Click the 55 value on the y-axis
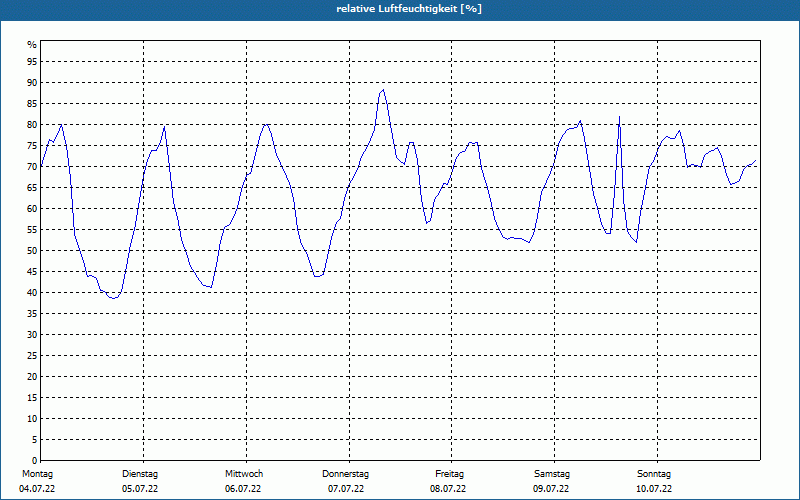This screenshot has width=800, height=500. pos(32,230)
